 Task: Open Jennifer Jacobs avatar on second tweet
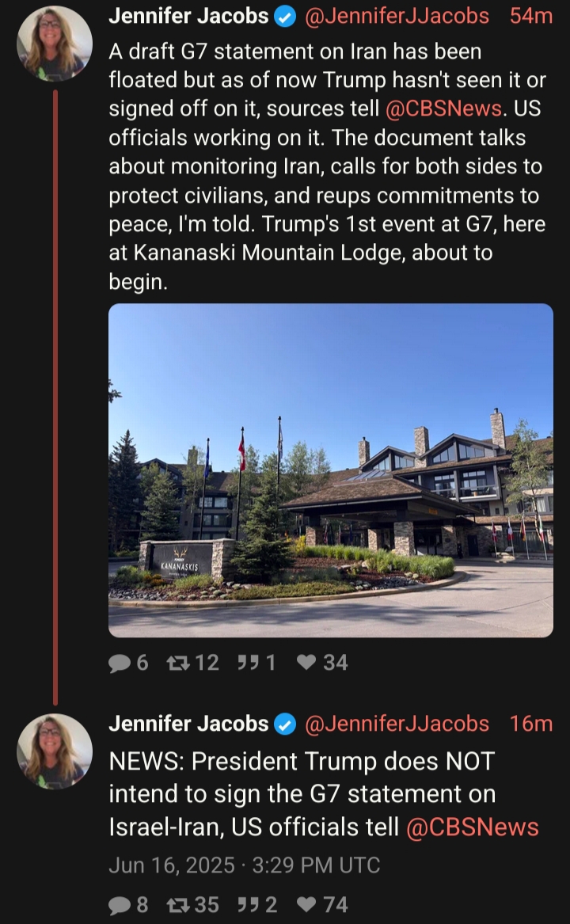(55, 751)
